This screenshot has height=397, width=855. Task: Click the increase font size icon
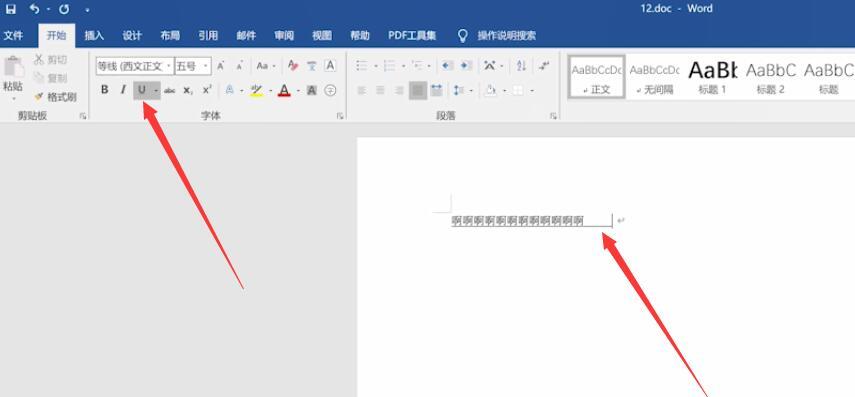[x=221, y=66]
